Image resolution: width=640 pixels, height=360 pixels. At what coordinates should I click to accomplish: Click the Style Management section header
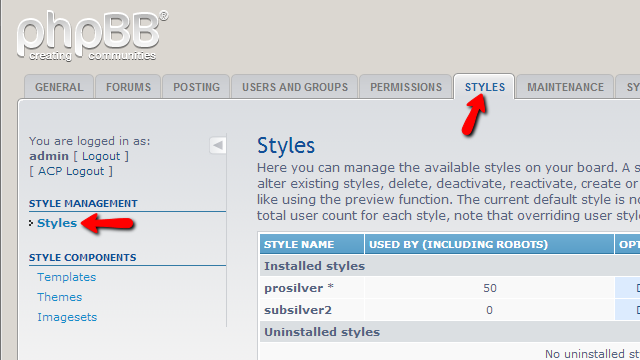[x=83, y=204]
